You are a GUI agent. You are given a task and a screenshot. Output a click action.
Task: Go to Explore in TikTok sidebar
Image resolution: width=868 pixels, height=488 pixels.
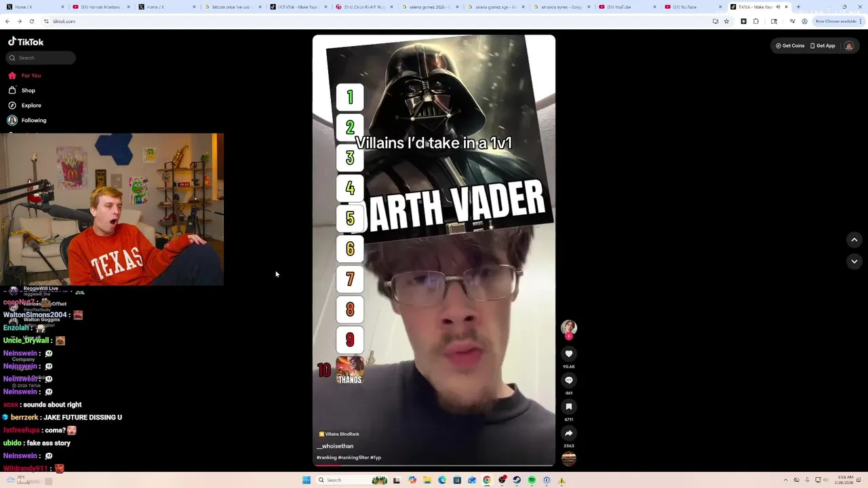[24, 105]
